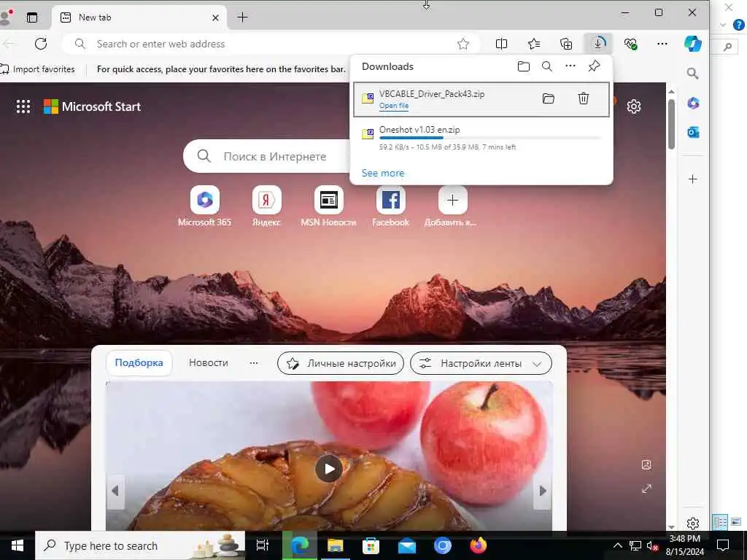The image size is (747, 560).
Task: Open the Microsoft Start apps grid icon
Action: [23, 106]
